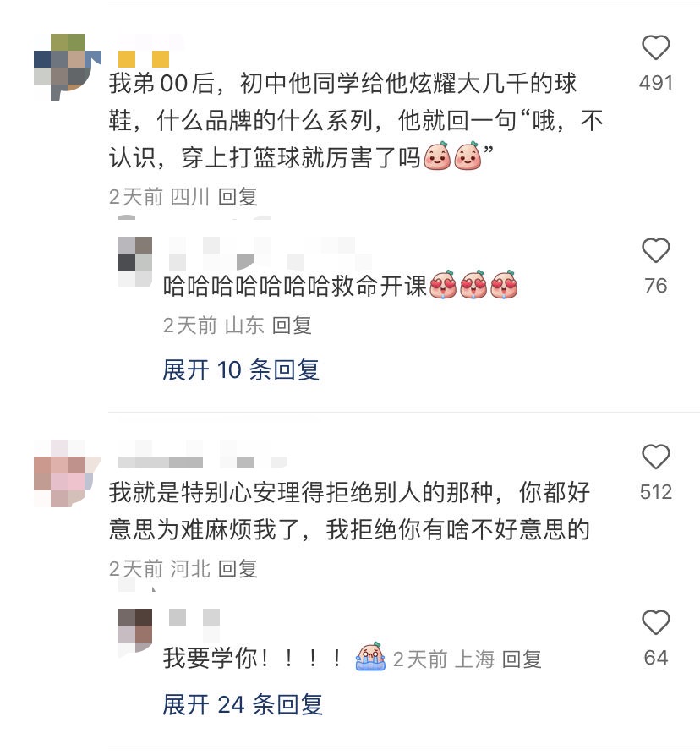Like the reply with 76 likes
This screenshot has width=700, height=755.
coord(656,250)
